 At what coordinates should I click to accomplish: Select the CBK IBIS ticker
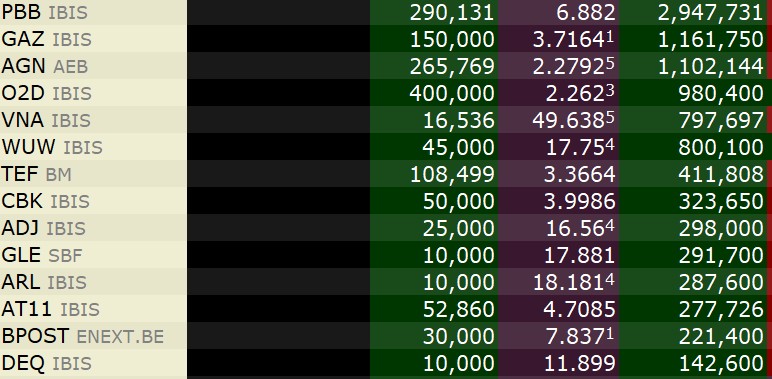coord(46,201)
